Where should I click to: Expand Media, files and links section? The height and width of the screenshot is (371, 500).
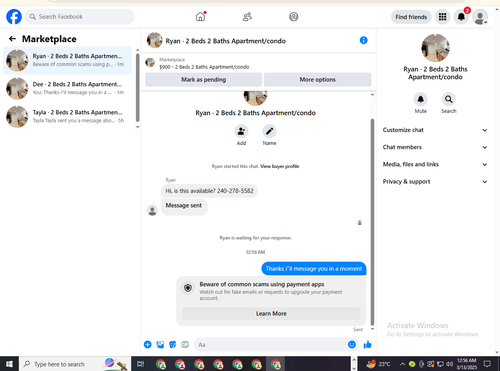(435, 164)
